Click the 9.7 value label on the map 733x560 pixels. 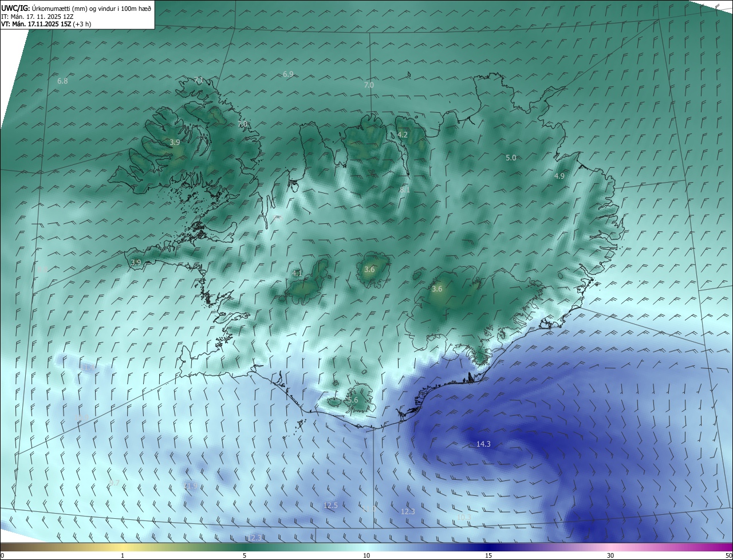(114, 483)
